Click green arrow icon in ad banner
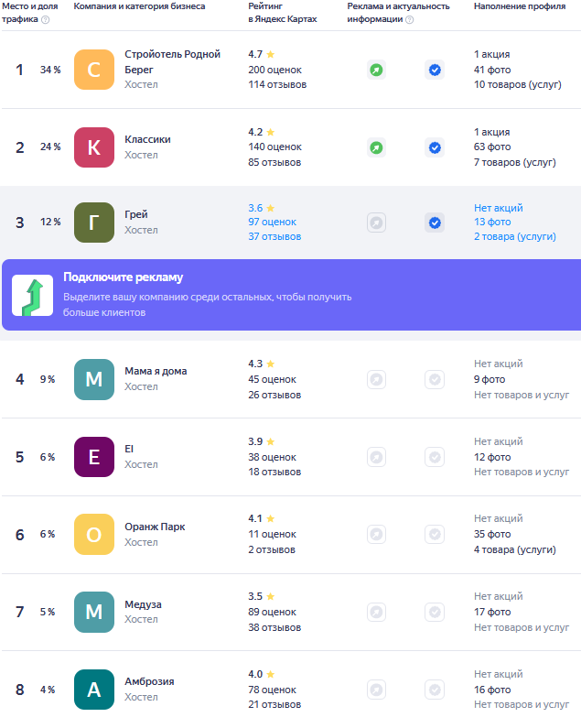This screenshot has width=581, height=728. [x=33, y=295]
